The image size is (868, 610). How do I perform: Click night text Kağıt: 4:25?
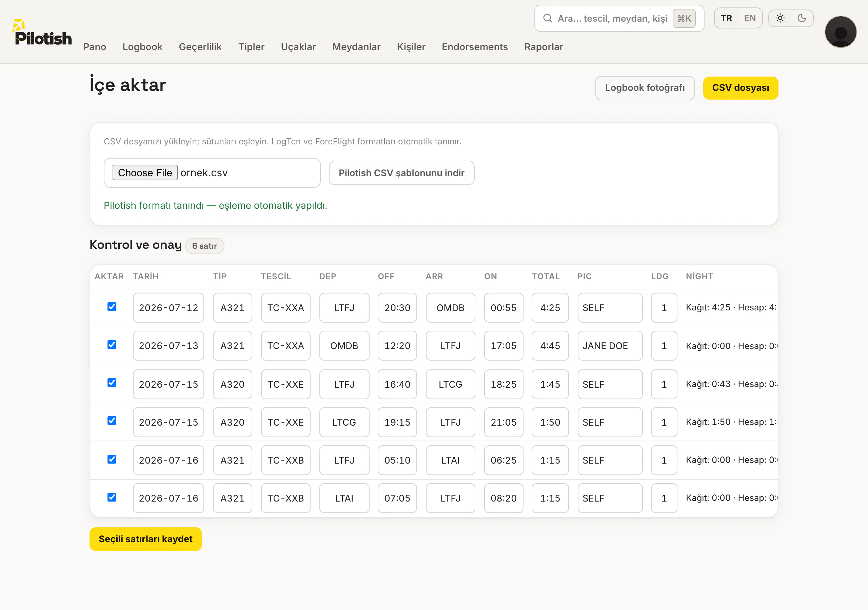point(708,307)
